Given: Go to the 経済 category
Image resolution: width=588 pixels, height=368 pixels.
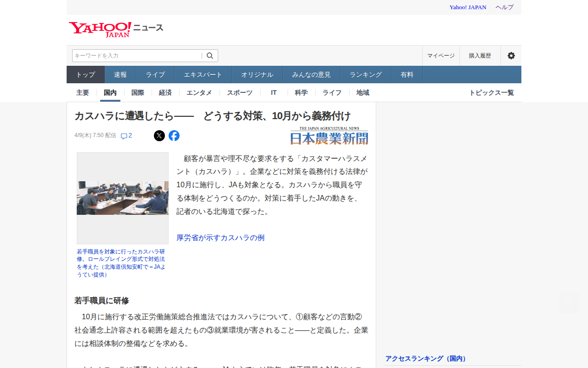Looking at the screenshot, I should coord(165,92).
